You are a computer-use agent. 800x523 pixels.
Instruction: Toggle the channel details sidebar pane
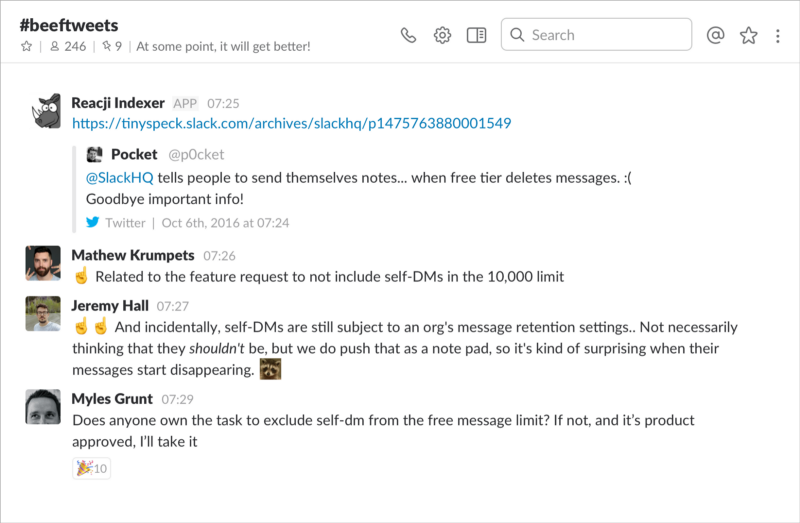point(477,35)
